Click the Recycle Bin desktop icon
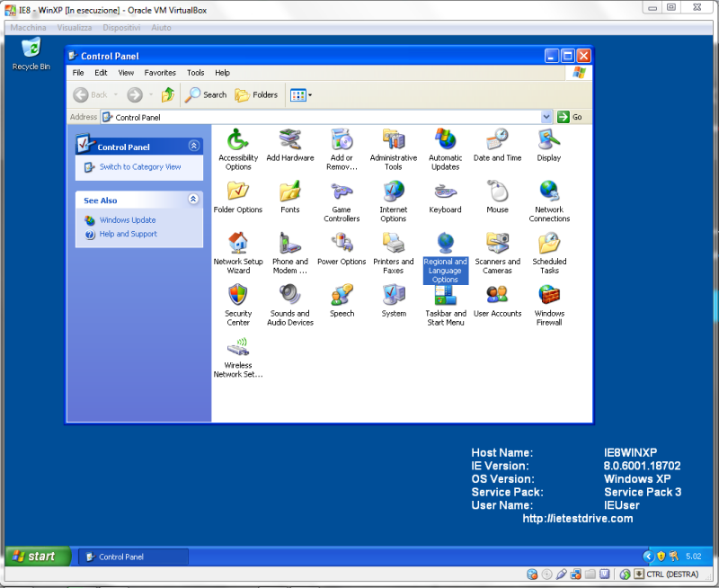This screenshot has height=588, width=719. click(31, 54)
